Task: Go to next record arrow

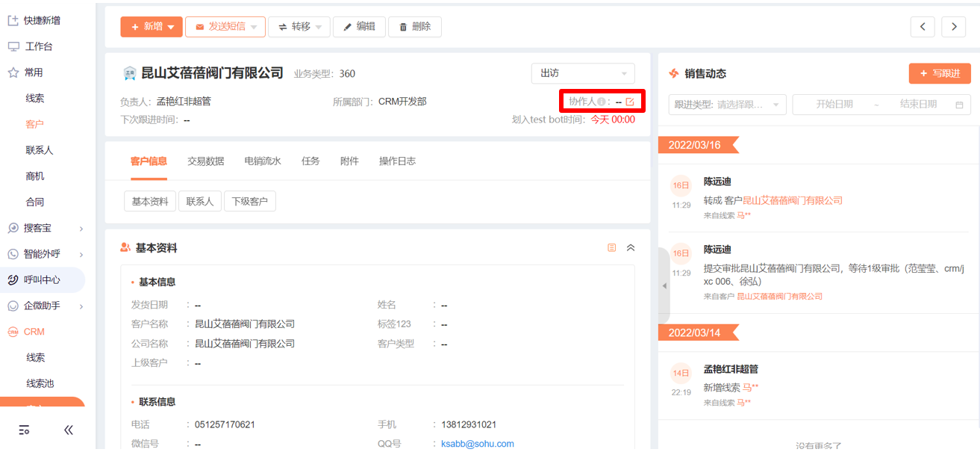Action: point(954,27)
